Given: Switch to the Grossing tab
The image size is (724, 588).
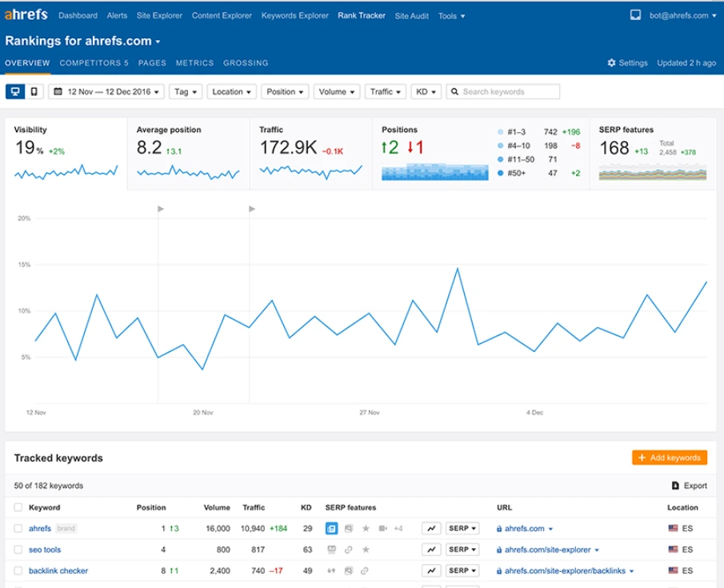Looking at the screenshot, I should tap(246, 63).
